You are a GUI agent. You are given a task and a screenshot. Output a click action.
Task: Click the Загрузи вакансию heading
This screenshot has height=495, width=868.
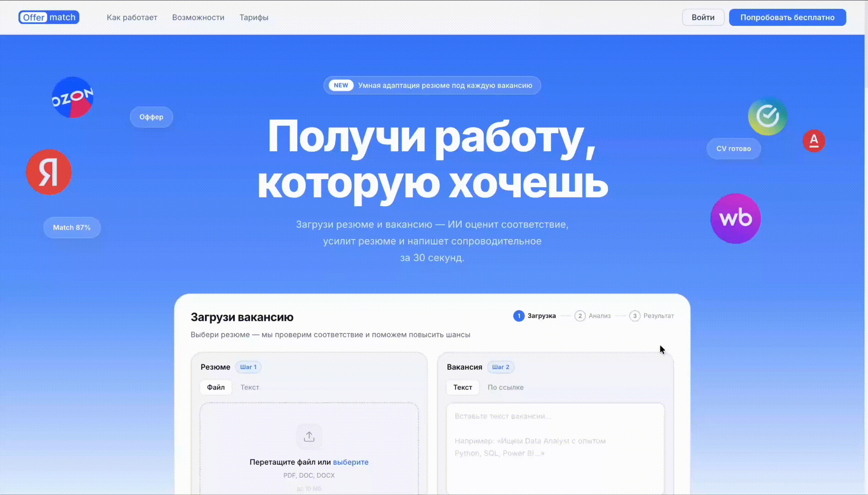242,317
